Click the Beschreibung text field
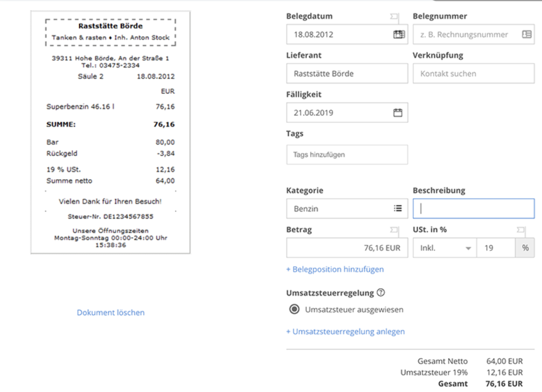542x392 pixels. (473, 209)
